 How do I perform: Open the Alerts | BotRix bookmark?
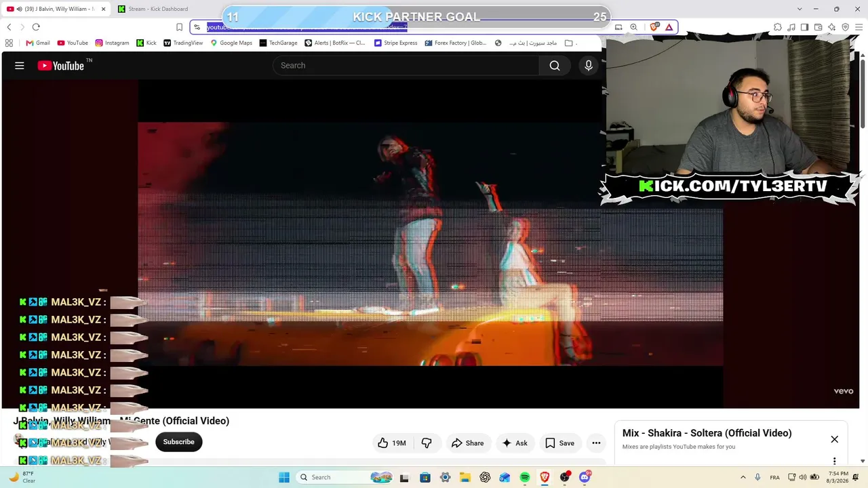click(335, 43)
